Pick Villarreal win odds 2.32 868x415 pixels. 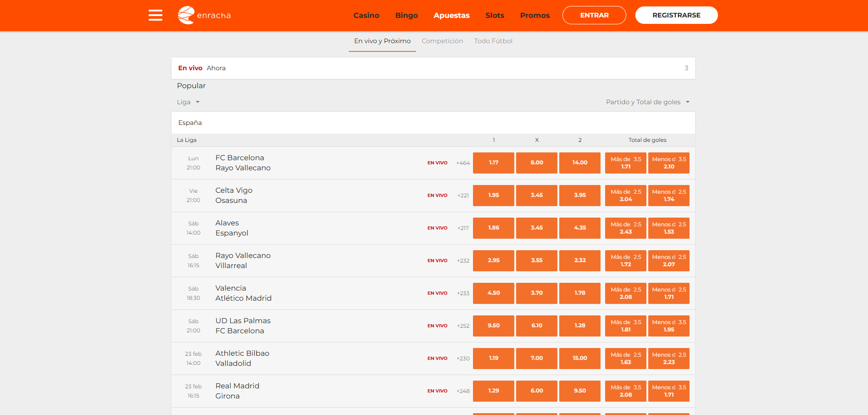coord(580,261)
